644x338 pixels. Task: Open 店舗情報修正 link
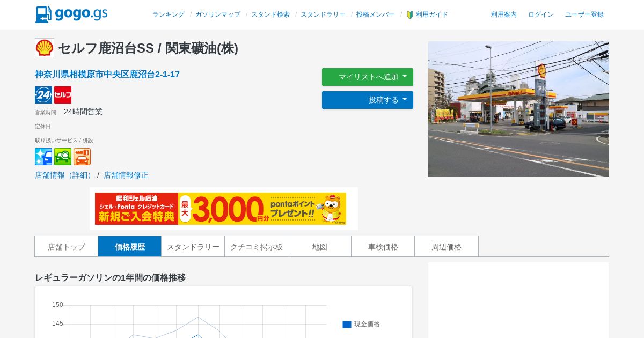click(x=126, y=175)
